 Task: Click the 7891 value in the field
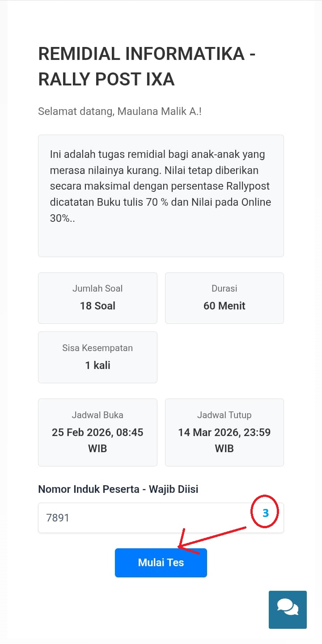click(x=58, y=518)
